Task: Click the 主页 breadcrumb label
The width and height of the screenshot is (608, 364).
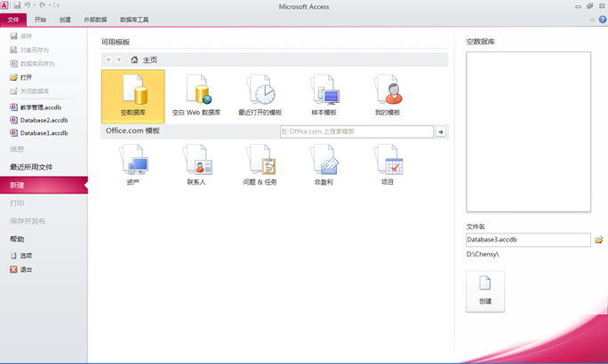Action: [150, 60]
